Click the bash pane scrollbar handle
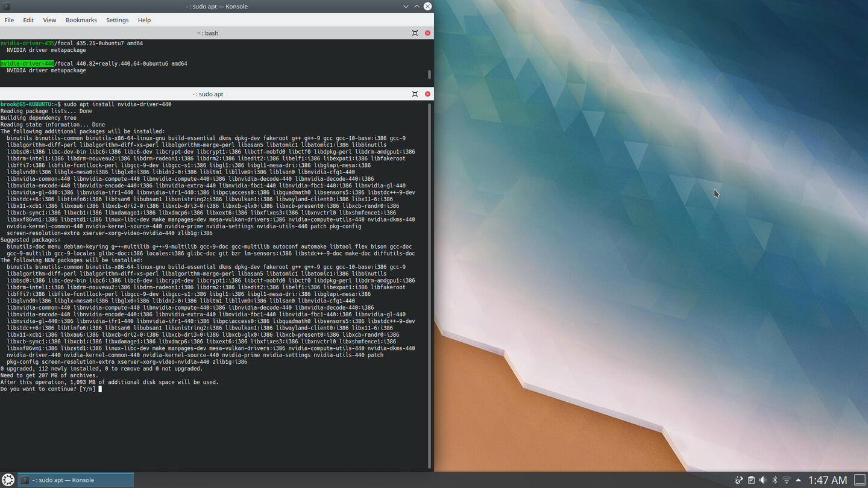Viewport: 868px width, 488px height. tap(429, 75)
